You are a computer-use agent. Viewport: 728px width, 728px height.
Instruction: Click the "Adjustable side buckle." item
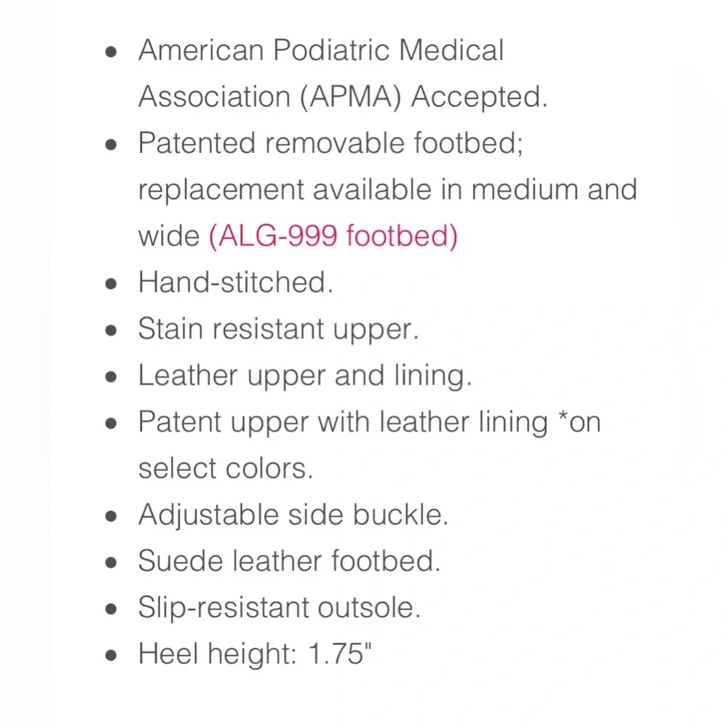(x=293, y=515)
